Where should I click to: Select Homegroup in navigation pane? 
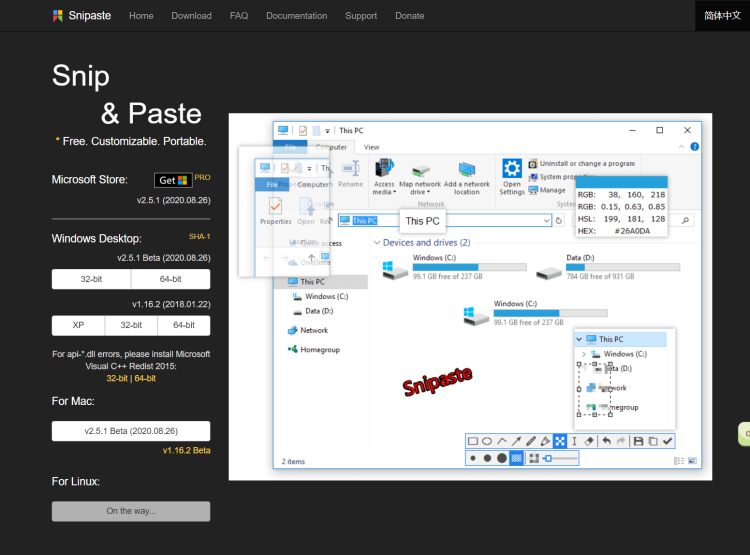coord(314,350)
